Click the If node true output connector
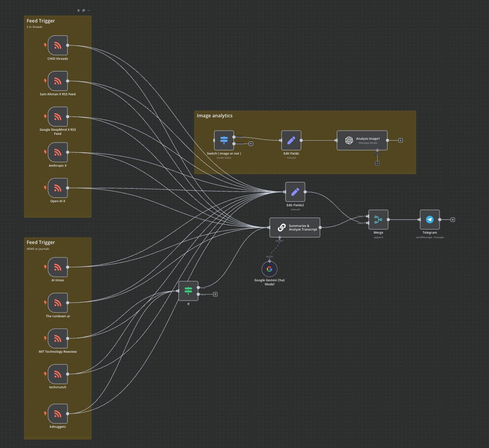Screen dimensions: 489x448 (198, 288)
